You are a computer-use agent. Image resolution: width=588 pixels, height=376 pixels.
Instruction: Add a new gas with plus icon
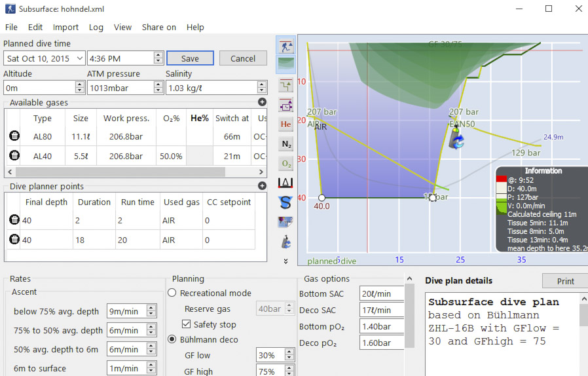(262, 102)
